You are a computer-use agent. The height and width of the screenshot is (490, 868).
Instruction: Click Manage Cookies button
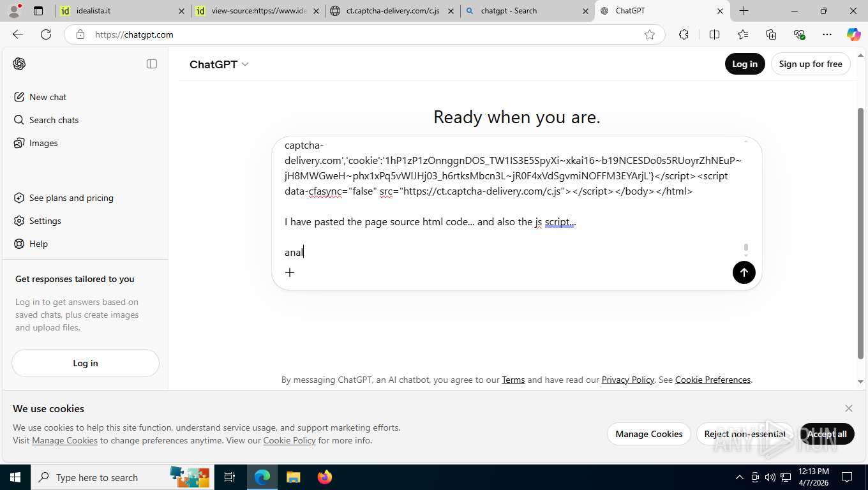coord(649,434)
